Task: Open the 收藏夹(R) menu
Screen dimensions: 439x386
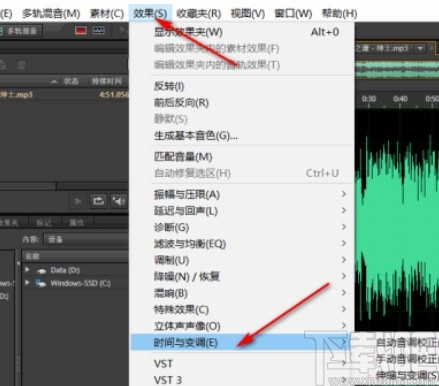Action: 199,14
